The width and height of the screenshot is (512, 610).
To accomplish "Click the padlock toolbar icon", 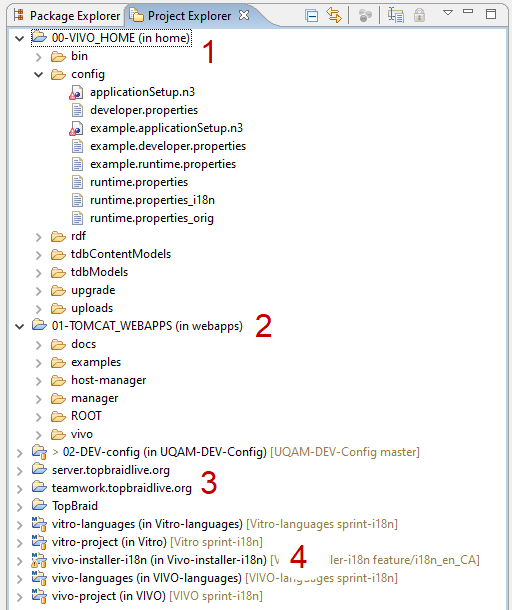I will (x=419, y=16).
